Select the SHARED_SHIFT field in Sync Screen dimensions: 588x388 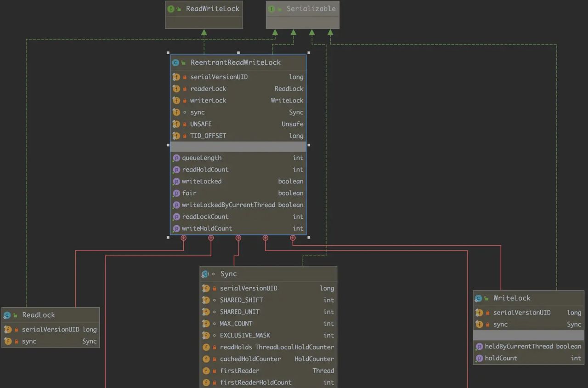tap(268, 300)
